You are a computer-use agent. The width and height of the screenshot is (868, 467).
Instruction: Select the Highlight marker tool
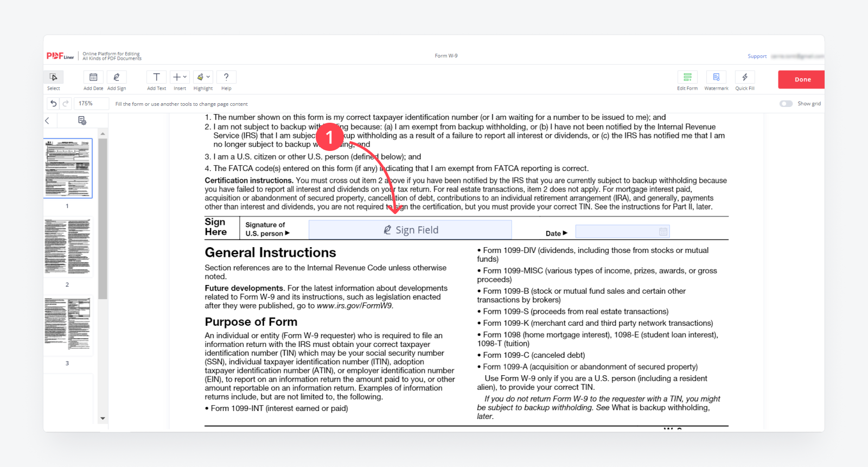point(200,77)
